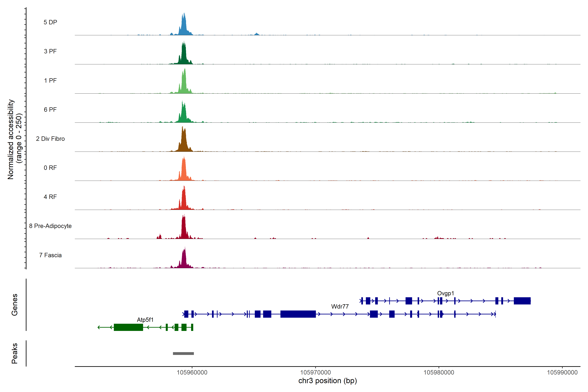
Task: Click the 5 DP track label
Action: 50,22
